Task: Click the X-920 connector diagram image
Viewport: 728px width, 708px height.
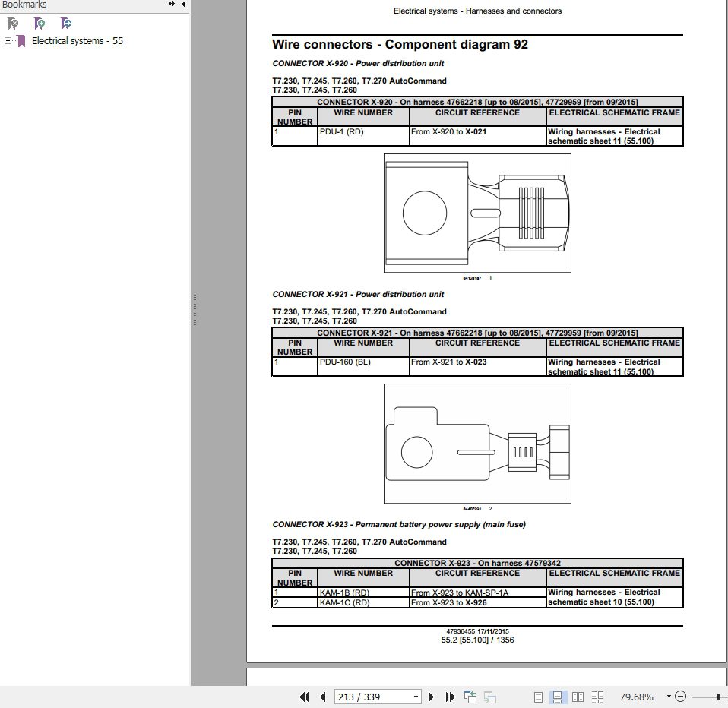Action: 477,213
